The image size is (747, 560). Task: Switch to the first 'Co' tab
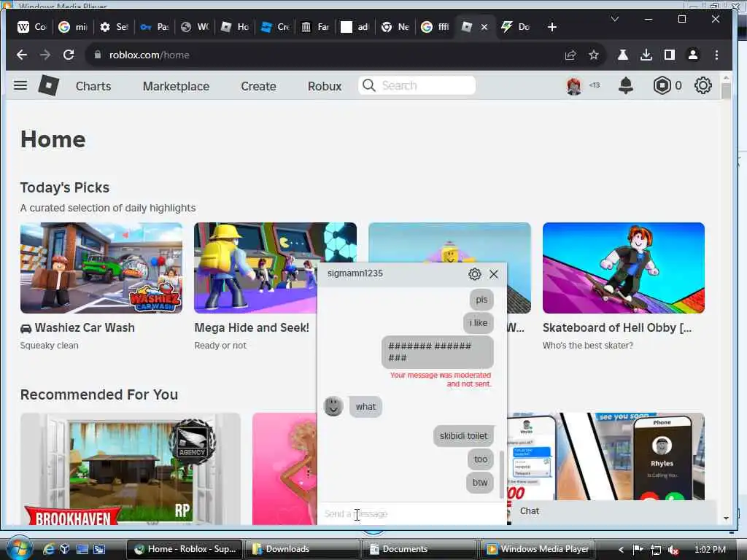tap(31, 27)
